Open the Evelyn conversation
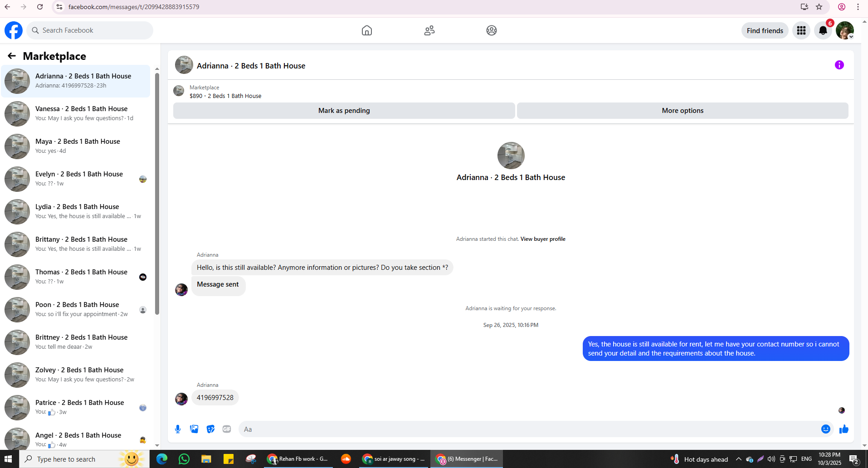Image resolution: width=868 pixels, height=468 pixels. tap(76, 179)
